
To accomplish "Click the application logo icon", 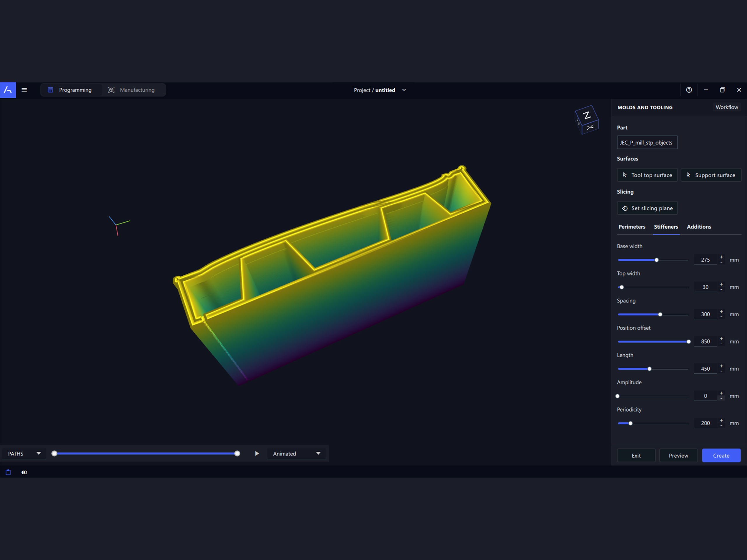I will (8, 90).
